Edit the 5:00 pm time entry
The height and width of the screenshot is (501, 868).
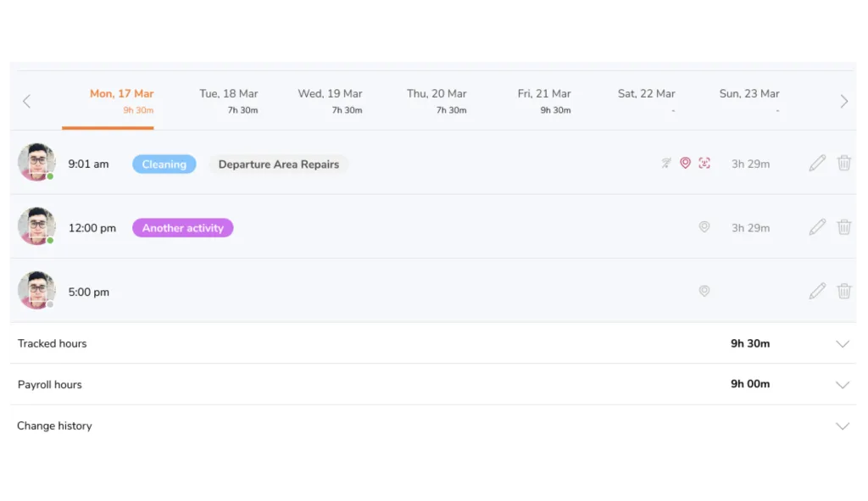817,292
